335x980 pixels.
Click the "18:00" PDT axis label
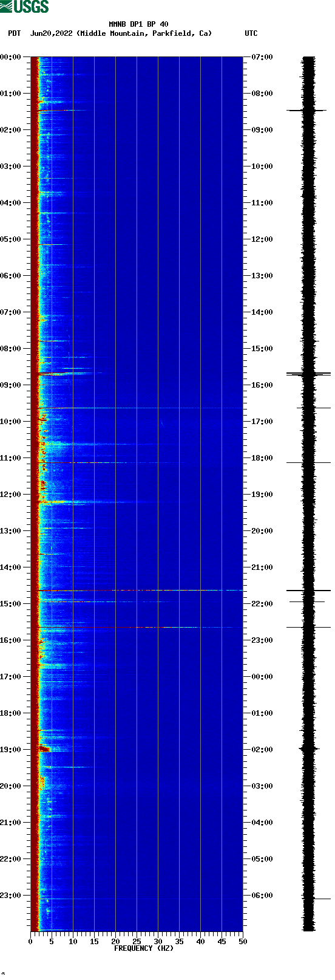click(10, 713)
